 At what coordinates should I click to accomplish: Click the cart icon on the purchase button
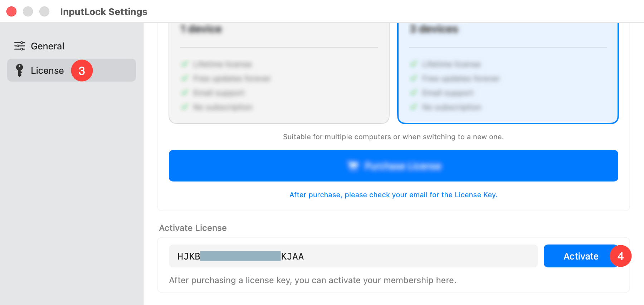pos(353,166)
